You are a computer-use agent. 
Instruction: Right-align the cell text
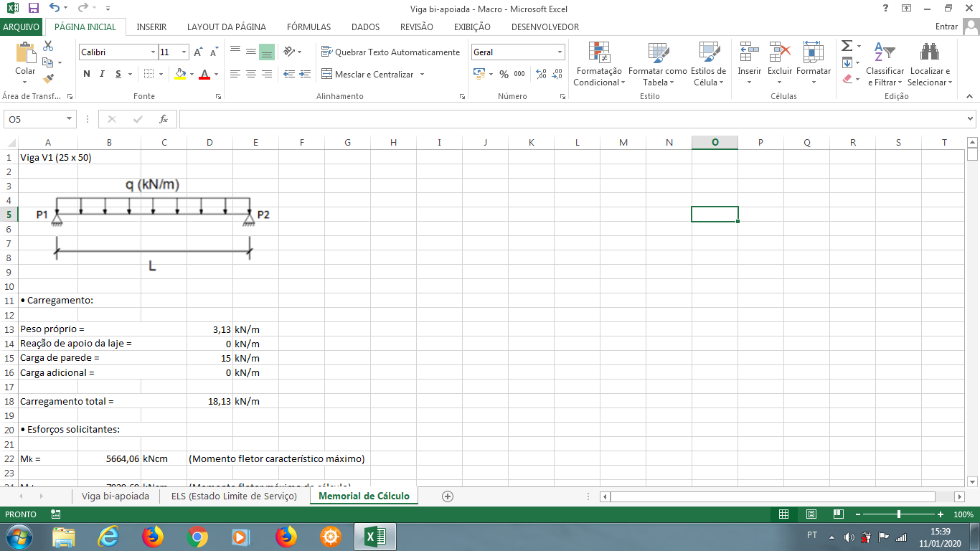pyautogui.click(x=267, y=74)
